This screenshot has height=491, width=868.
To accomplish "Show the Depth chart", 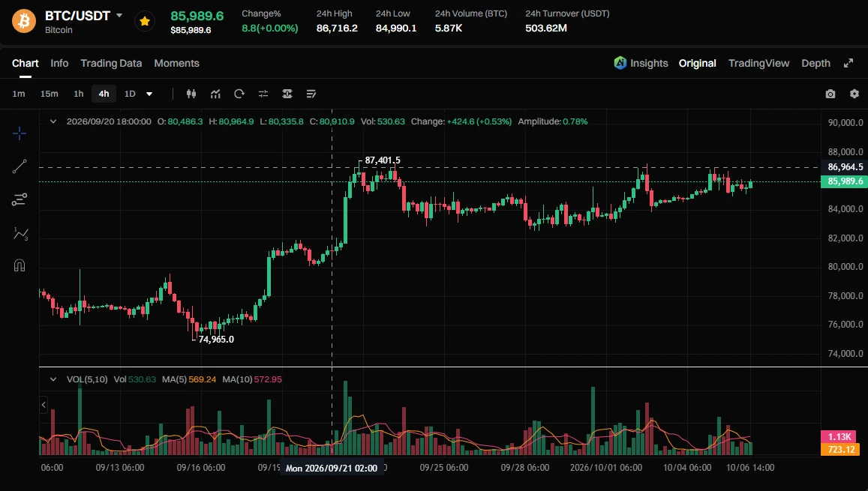I will pyautogui.click(x=816, y=63).
